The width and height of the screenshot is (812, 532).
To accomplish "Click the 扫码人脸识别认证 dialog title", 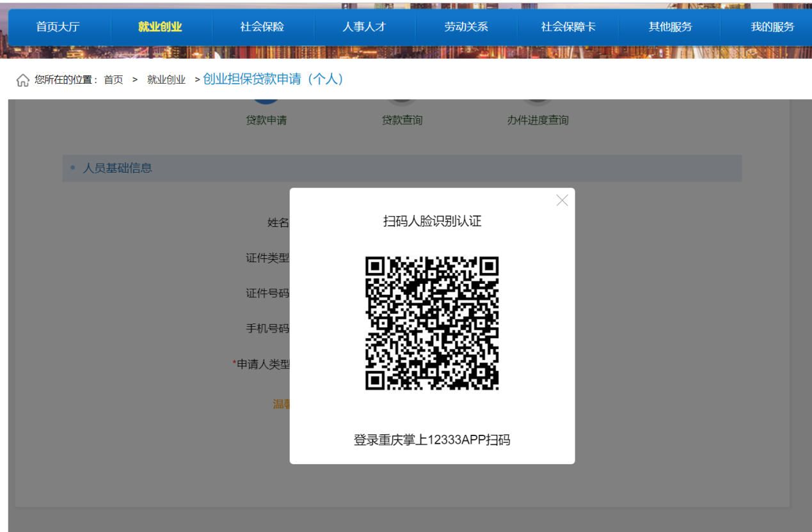I will 432,221.
